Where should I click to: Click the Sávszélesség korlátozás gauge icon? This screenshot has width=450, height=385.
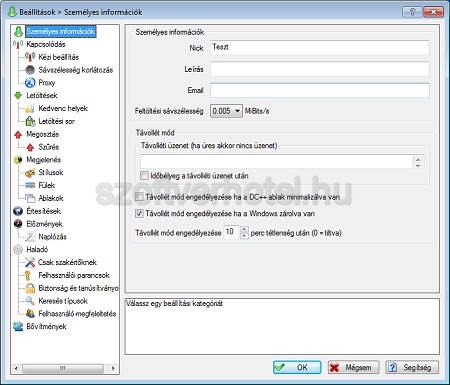(x=30, y=70)
